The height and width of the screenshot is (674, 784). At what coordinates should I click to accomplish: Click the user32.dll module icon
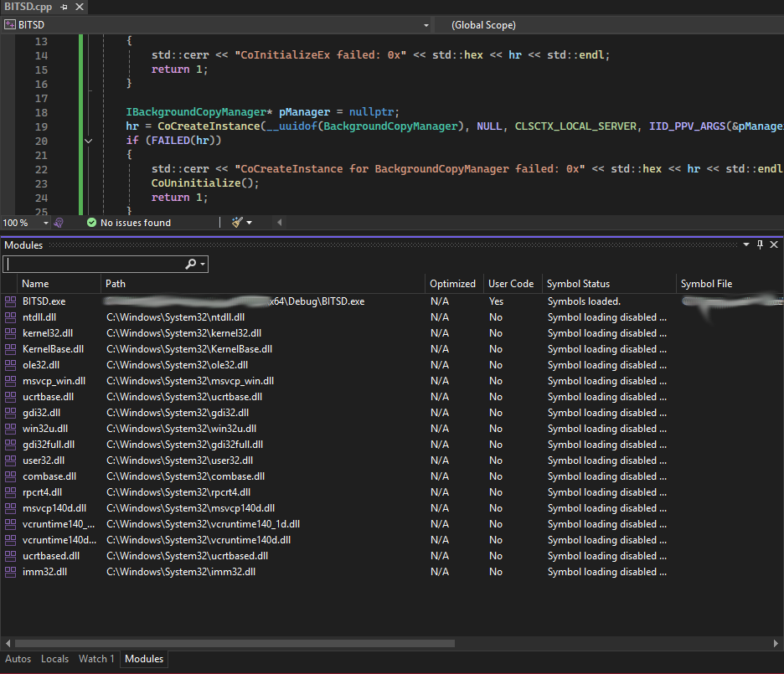point(10,460)
